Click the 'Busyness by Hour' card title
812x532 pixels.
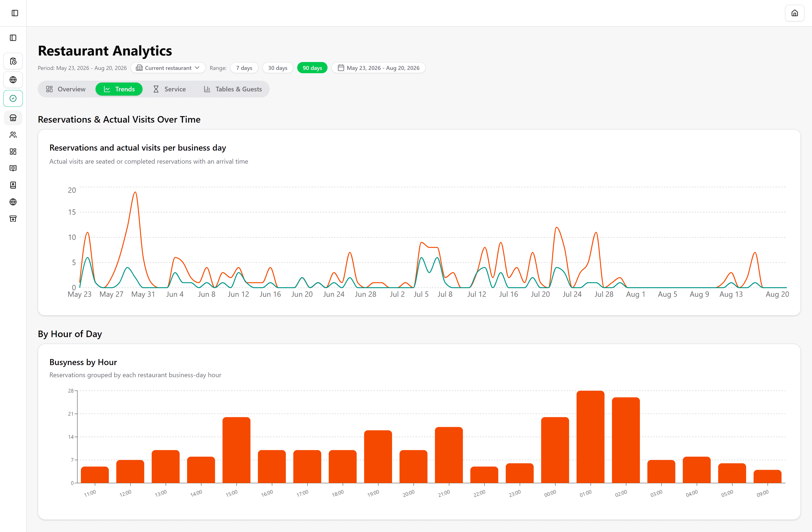83,362
